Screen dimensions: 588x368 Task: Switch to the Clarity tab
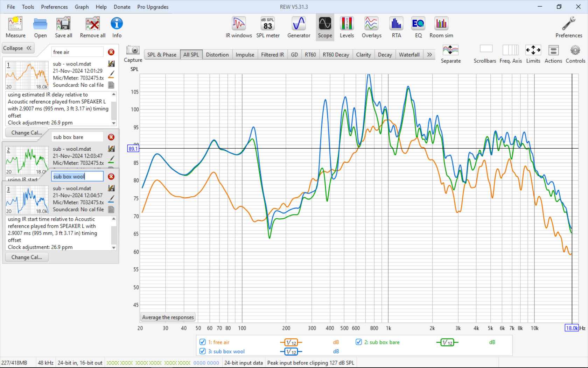tap(363, 55)
